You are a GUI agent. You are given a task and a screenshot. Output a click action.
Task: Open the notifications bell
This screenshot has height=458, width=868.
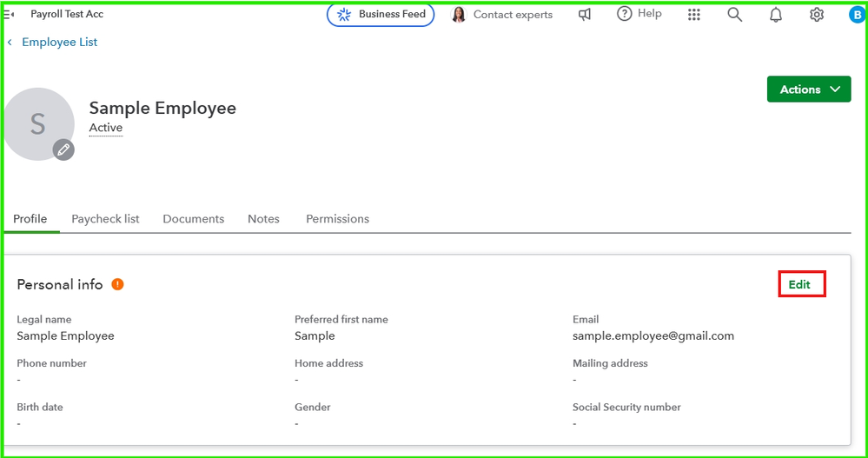click(x=776, y=15)
